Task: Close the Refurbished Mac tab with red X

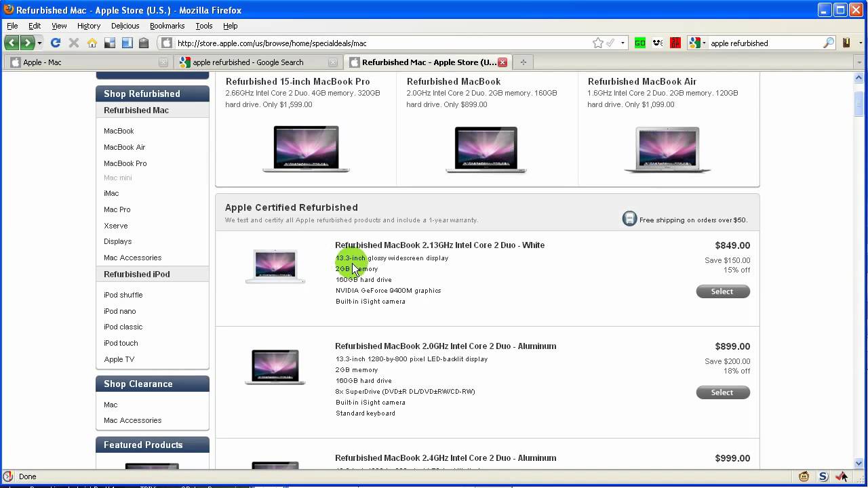Action: [x=502, y=62]
